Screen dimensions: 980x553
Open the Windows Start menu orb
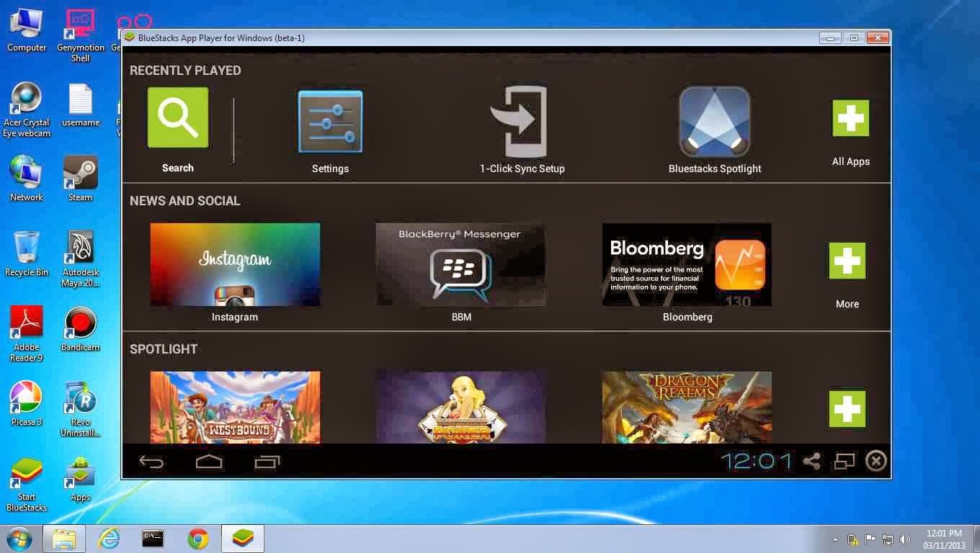coord(19,539)
